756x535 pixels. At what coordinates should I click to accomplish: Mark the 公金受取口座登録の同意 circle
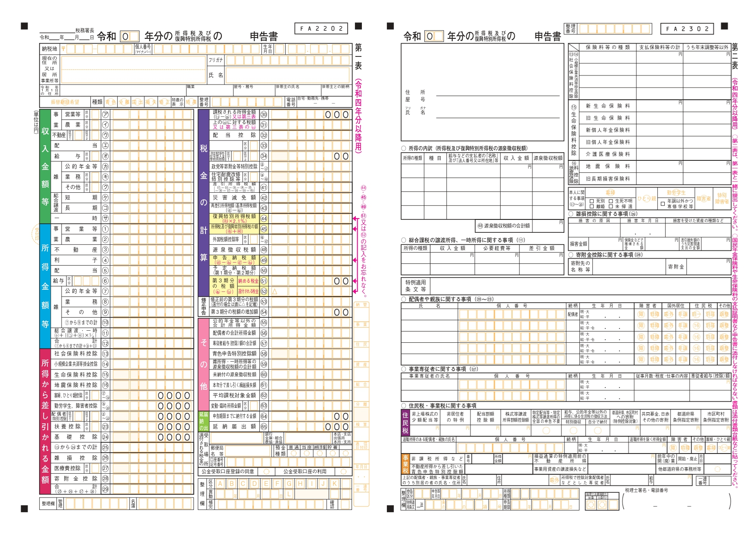(x=266, y=472)
